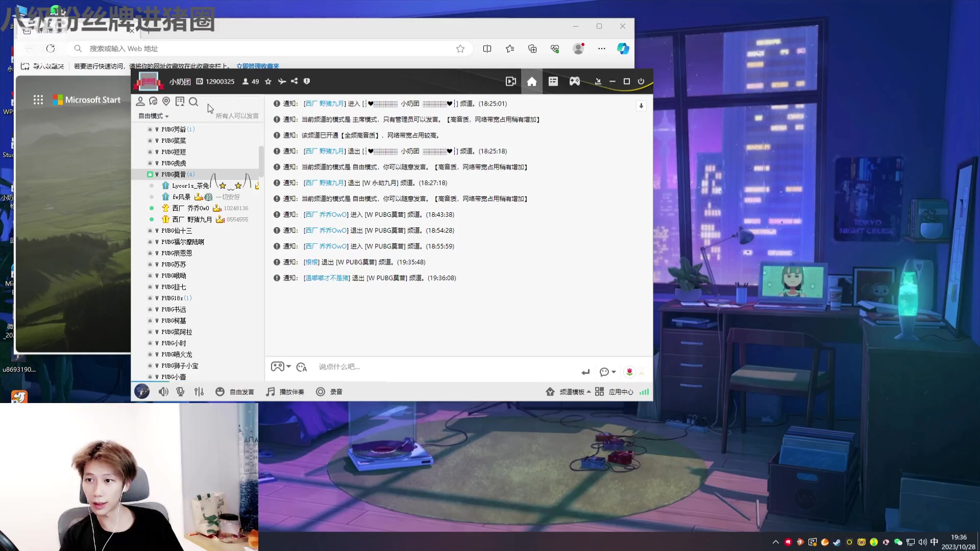Refresh the Edge page
This screenshot has height=551, width=980.
click(x=51, y=48)
